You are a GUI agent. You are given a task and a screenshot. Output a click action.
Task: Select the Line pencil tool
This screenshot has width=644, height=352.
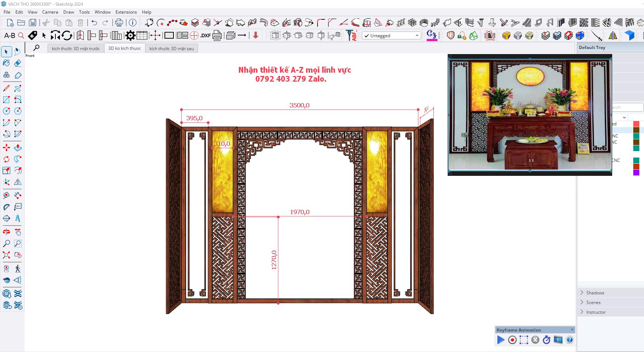point(6,88)
